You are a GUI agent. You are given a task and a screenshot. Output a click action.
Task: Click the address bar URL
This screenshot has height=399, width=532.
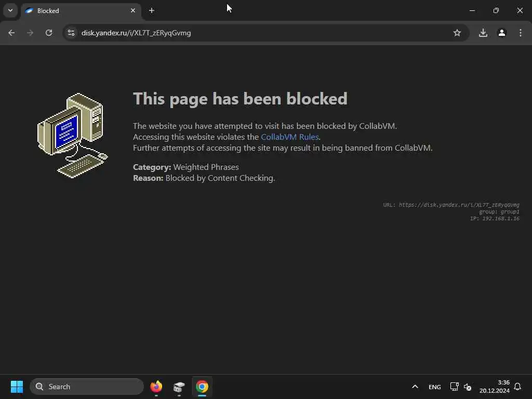tap(136, 33)
